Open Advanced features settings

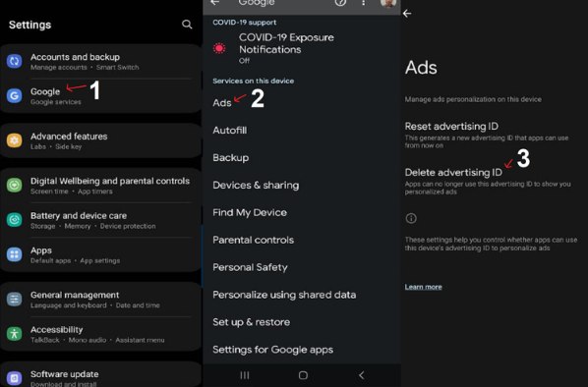(x=101, y=140)
